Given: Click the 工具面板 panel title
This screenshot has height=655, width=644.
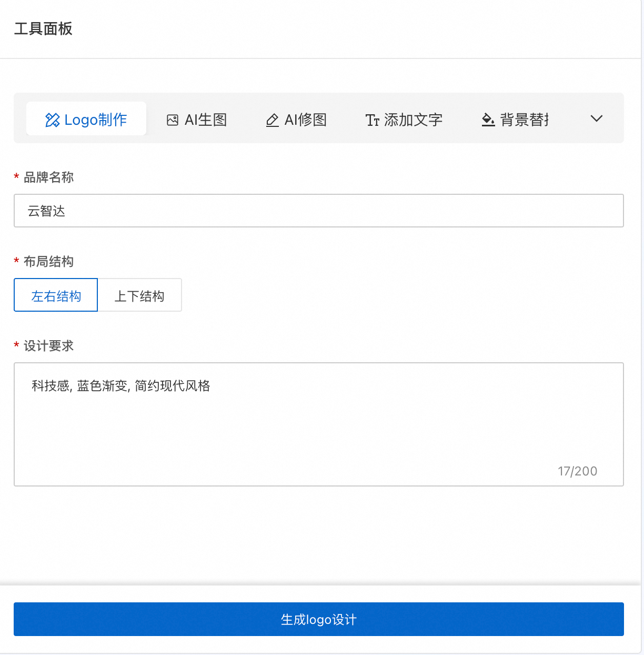Looking at the screenshot, I should pos(43,28).
